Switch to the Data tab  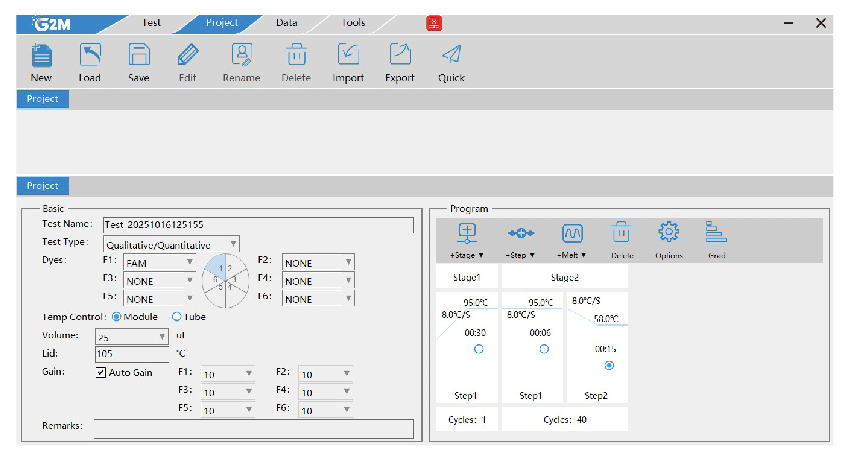click(x=286, y=22)
